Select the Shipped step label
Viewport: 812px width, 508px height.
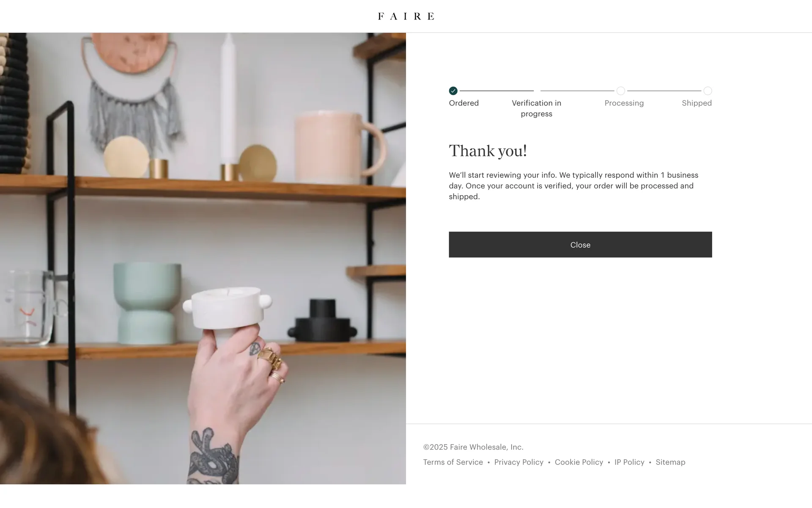pyautogui.click(x=697, y=103)
